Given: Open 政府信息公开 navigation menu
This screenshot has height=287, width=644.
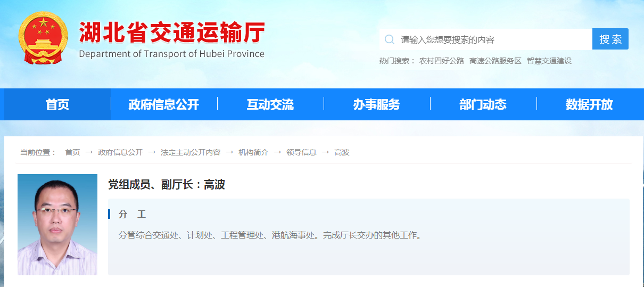Looking at the screenshot, I should [x=164, y=104].
